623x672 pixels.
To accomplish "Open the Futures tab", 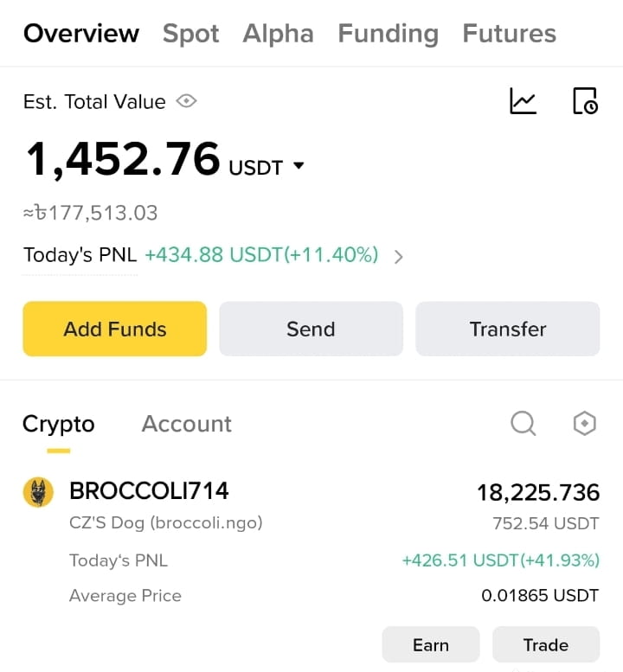I will pos(509,34).
